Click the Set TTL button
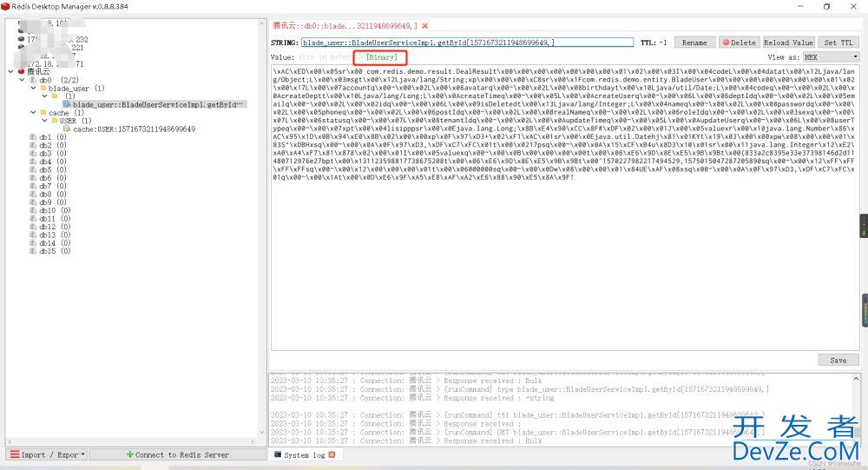Screen dimensions: 868x470 [x=838, y=43]
